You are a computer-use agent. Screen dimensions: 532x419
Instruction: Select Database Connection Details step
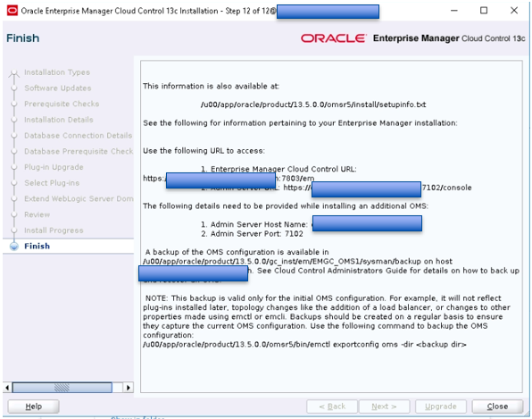click(x=78, y=136)
